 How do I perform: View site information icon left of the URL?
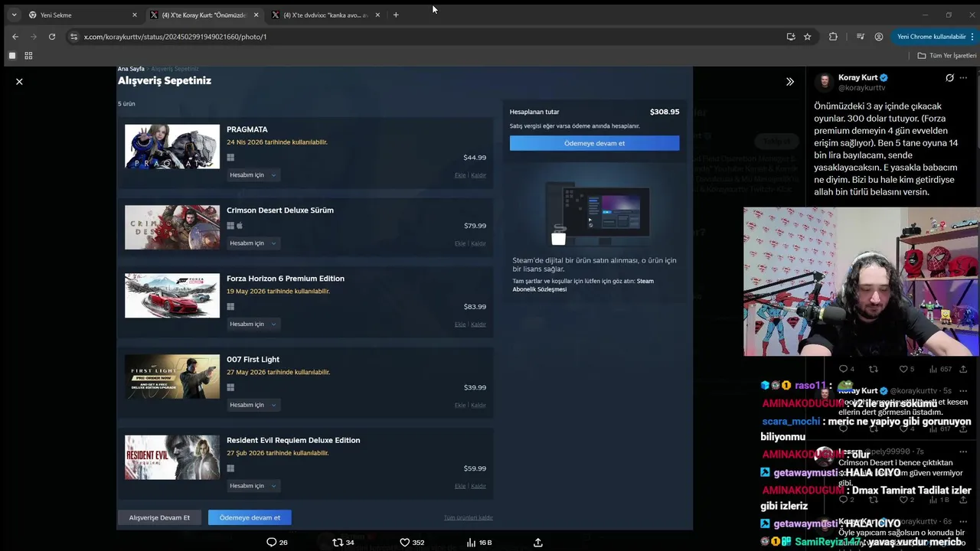coord(73,36)
